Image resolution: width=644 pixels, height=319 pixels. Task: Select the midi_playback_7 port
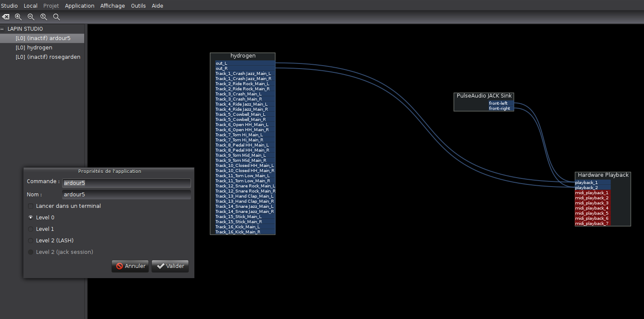593,224
